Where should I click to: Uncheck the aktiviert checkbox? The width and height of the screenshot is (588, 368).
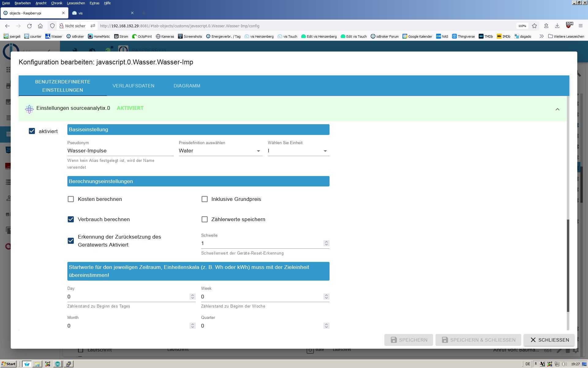pyautogui.click(x=32, y=131)
